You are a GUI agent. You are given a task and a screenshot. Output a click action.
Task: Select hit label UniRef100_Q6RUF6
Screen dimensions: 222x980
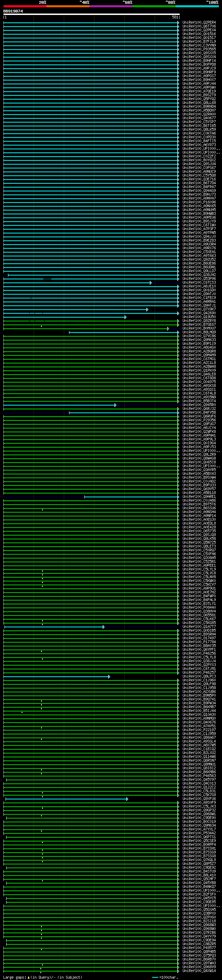click(x=199, y=416)
